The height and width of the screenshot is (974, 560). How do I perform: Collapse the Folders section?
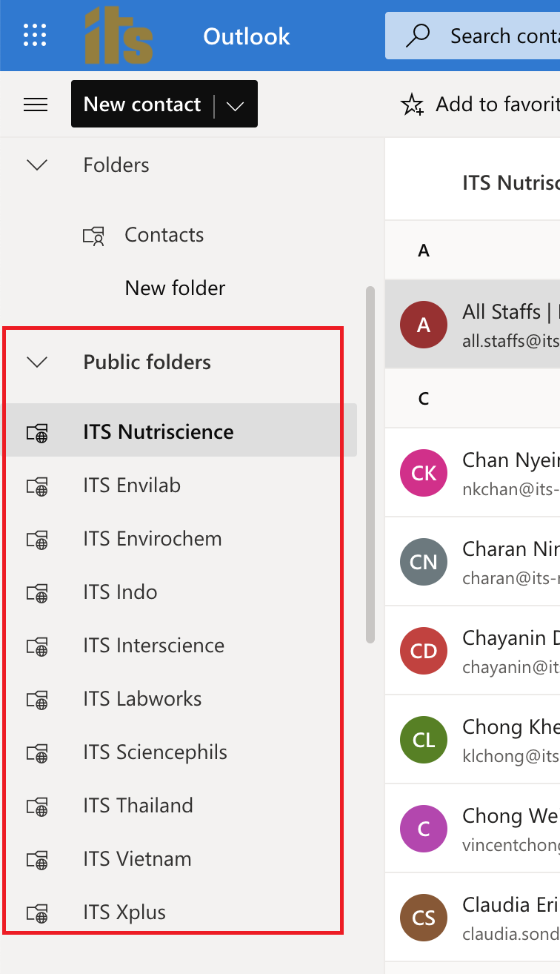click(x=37, y=165)
